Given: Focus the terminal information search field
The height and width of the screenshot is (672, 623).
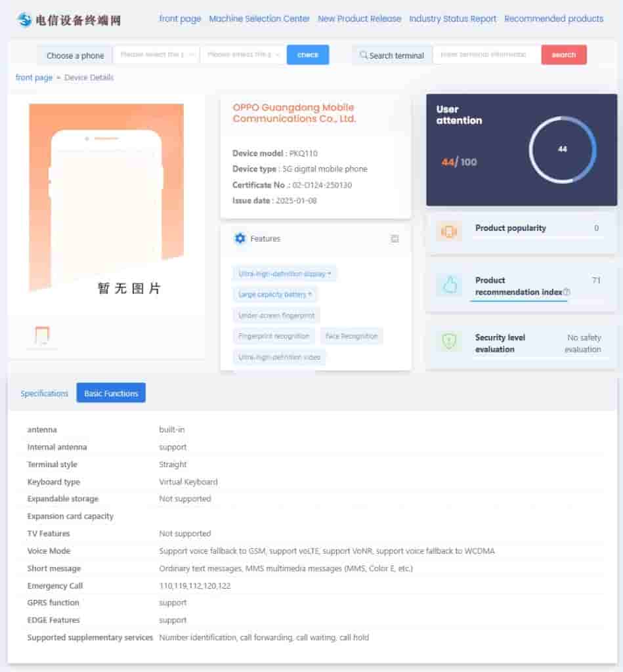Looking at the screenshot, I should click(486, 55).
